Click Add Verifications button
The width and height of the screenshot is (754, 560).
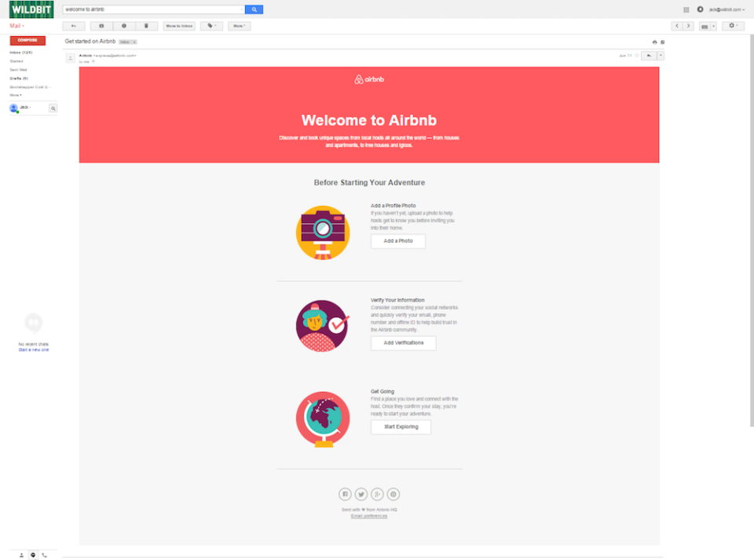click(404, 342)
